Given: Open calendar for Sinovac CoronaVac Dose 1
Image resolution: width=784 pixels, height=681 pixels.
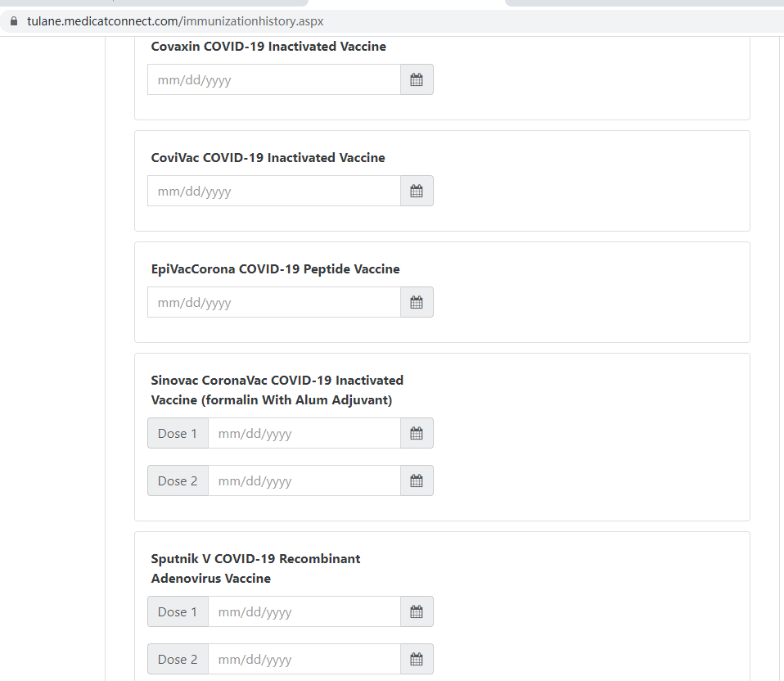Looking at the screenshot, I should (417, 434).
